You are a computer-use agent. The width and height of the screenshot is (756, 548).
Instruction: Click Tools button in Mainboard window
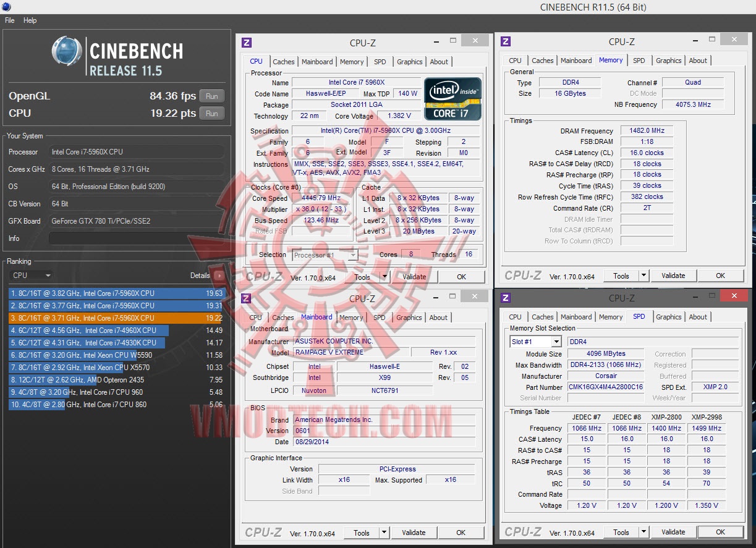(x=362, y=533)
